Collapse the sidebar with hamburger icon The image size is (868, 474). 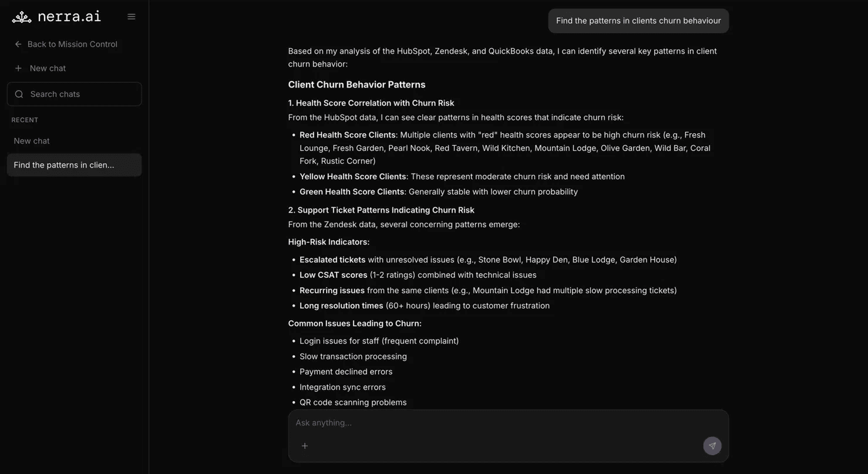tap(132, 17)
